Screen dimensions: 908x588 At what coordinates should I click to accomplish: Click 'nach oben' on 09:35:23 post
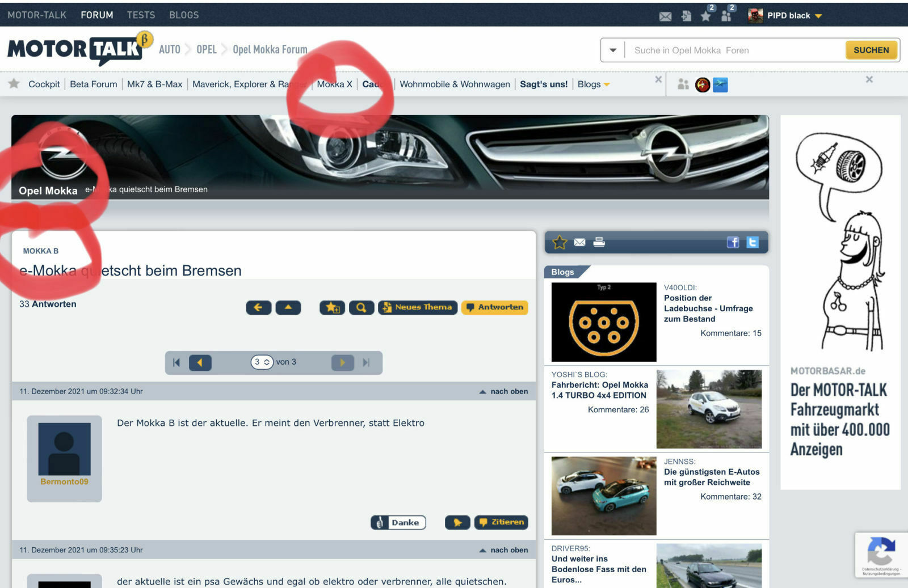coord(503,550)
